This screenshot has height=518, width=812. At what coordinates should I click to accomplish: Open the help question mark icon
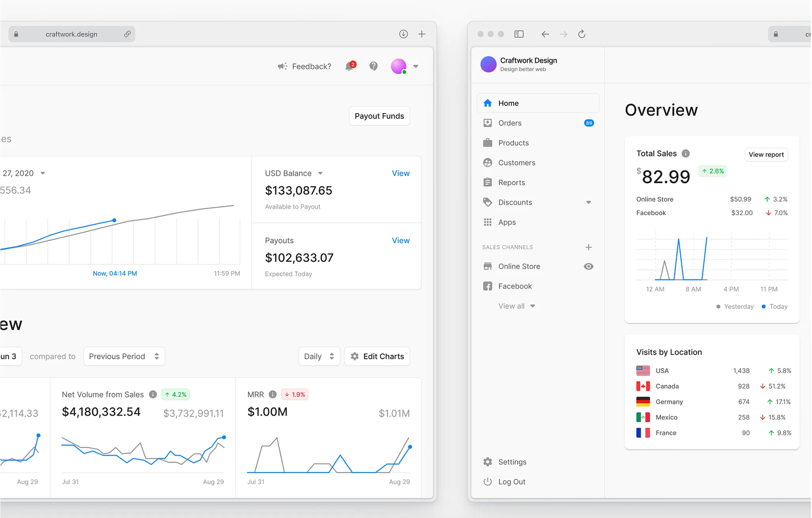(374, 66)
